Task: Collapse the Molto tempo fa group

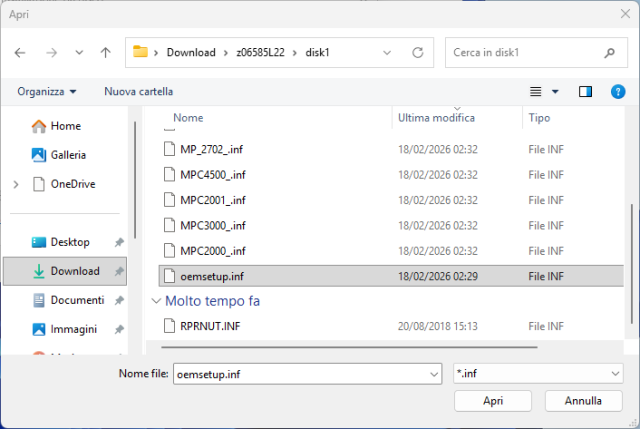Action: pyautogui.click(x=156, y=301)
